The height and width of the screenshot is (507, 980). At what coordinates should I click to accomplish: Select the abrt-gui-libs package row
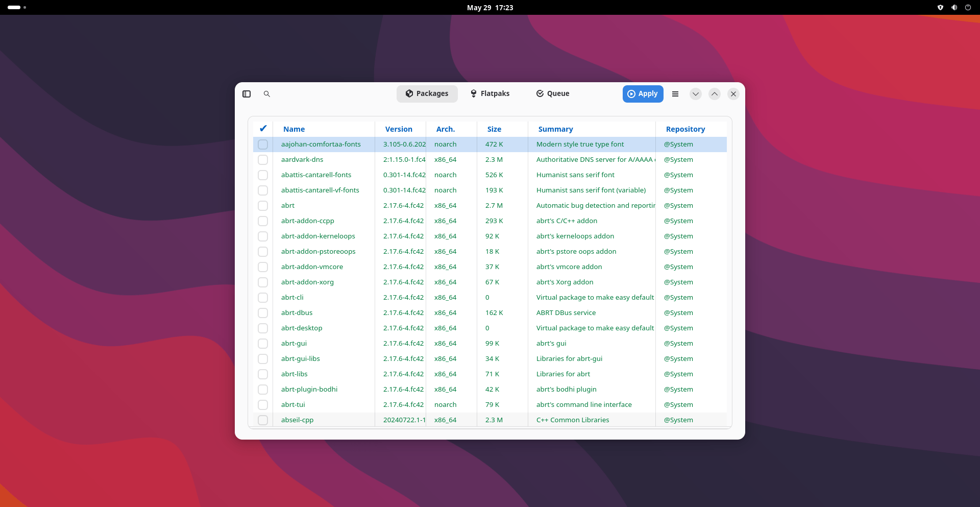pos(490,359)
